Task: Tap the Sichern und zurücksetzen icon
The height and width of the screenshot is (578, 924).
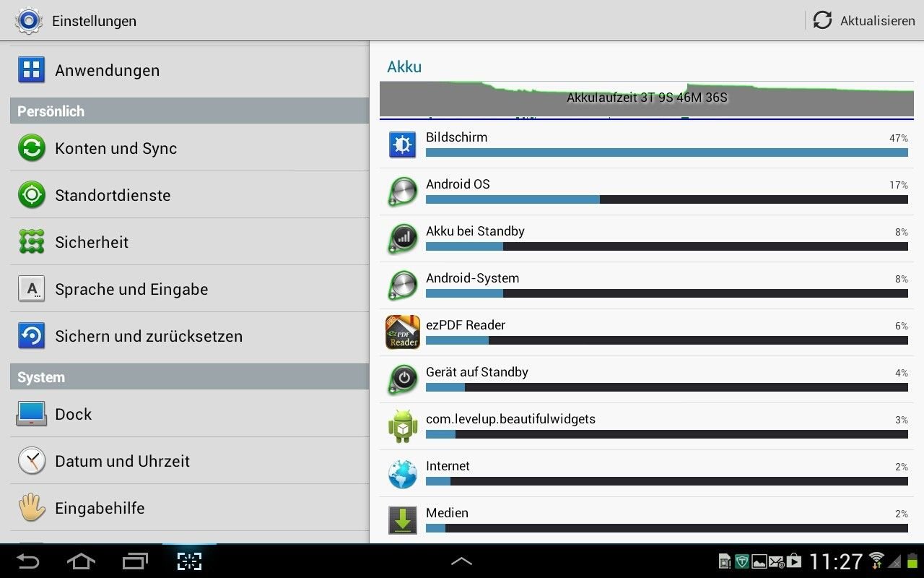Action: (32, 336)
